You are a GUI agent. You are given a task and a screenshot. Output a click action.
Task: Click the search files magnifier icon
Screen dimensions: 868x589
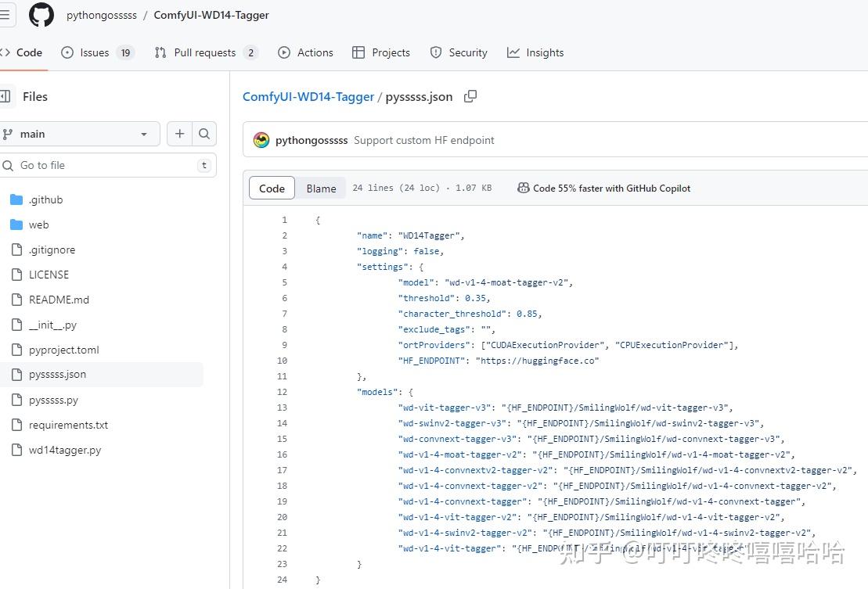coord(203,134)
